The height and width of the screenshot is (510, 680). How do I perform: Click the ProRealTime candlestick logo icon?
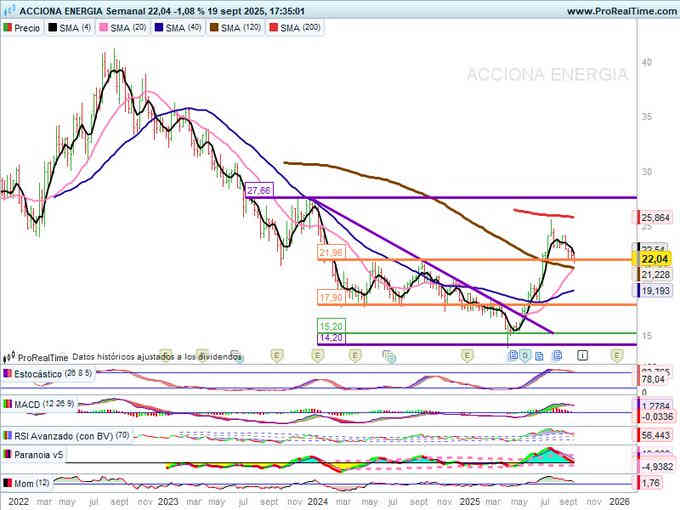[x=9, y=357]
